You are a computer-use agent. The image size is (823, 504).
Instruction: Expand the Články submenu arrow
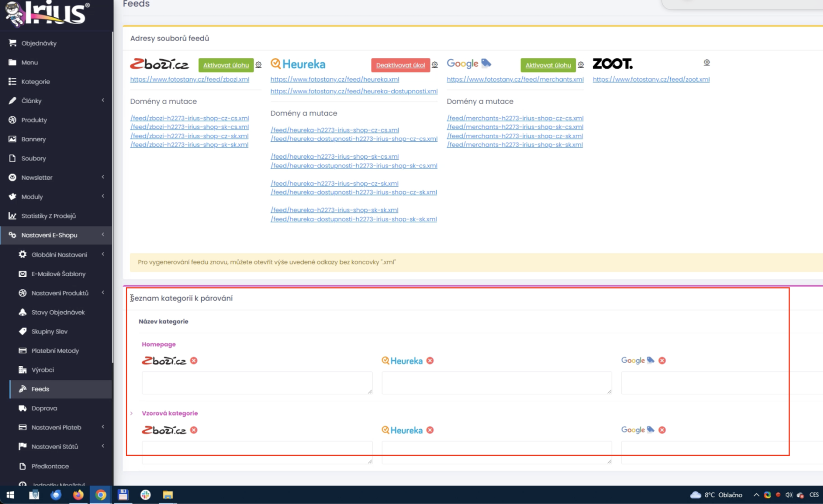click(x=103, y=100)
